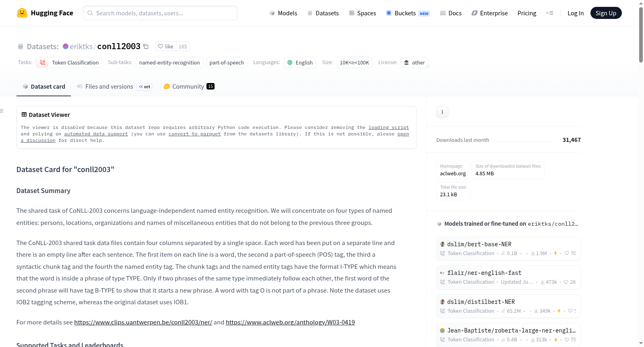This screenshot has width=644, height=347.
Task: Click the Sign Up button
Action: pyautogui.click(x=606, y=13)
